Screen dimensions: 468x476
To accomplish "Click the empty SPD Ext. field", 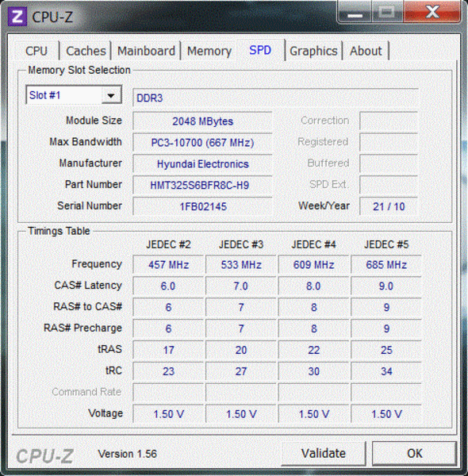I will click(x=389, y=185).
